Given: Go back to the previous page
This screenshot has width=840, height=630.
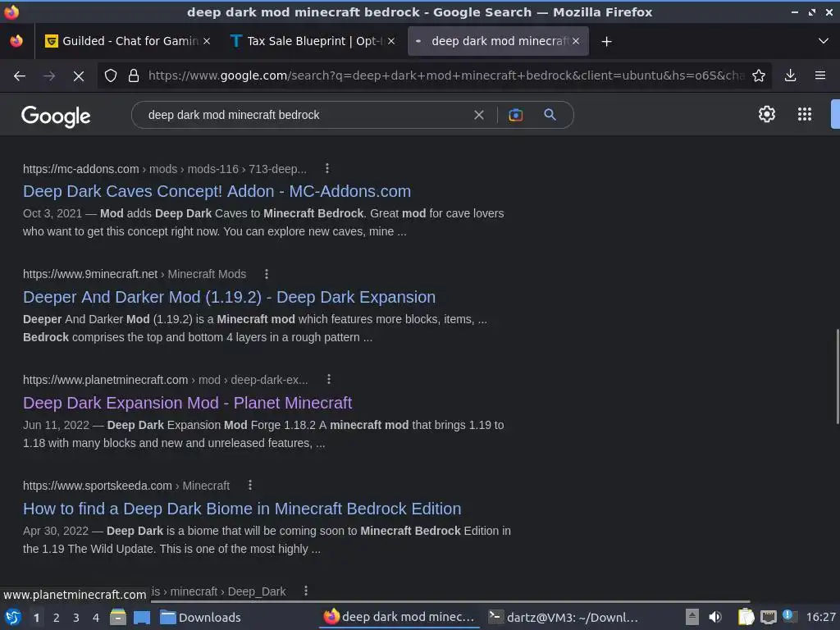Looking at the screenshot, I should point(20,76).
